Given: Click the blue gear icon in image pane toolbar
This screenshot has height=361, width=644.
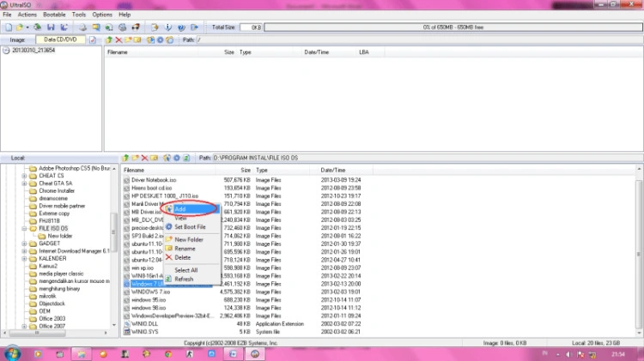Looking at the screenshot, I should (161, 39).
